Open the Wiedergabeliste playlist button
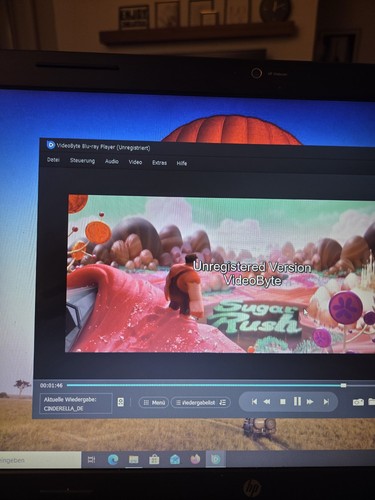This screenshot has width=375, height=500. click(200, 403)
